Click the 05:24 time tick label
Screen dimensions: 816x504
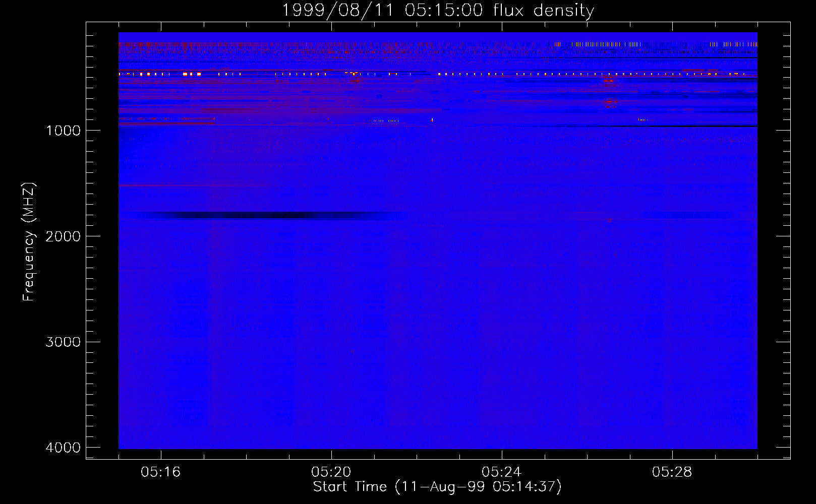[501, 472]
